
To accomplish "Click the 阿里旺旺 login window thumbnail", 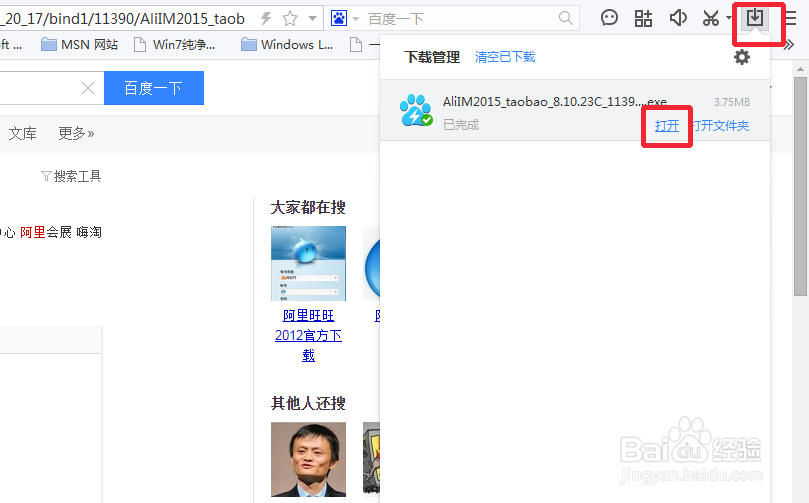I will (309, 263).
